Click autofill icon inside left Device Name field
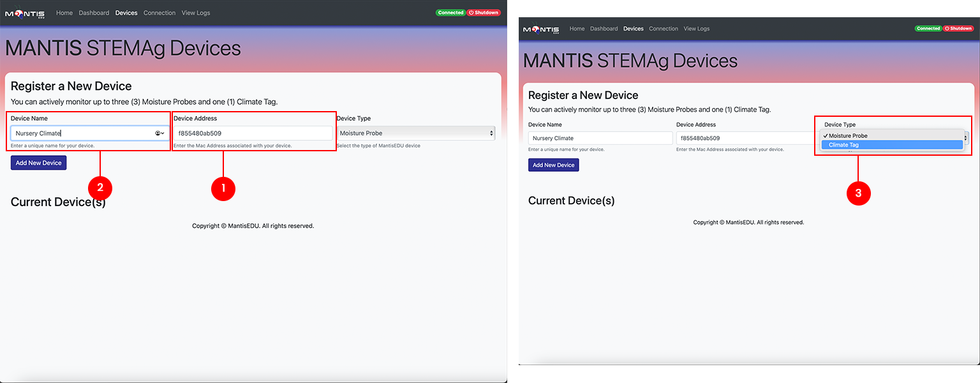This screenshot has height=383, width=980. [x=160, y=133]
